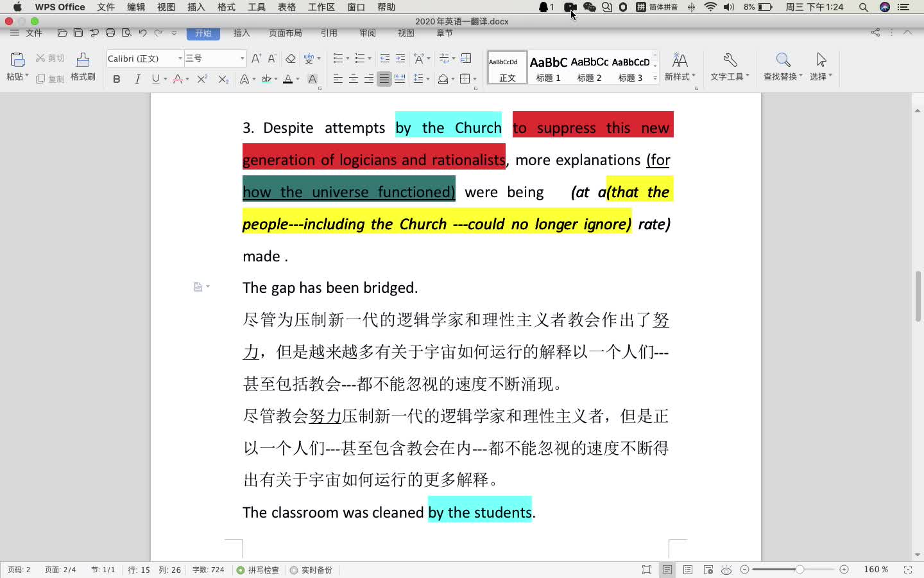Toggle page layout view in status bar
924x578 pixels.
(x=667, y=570)
